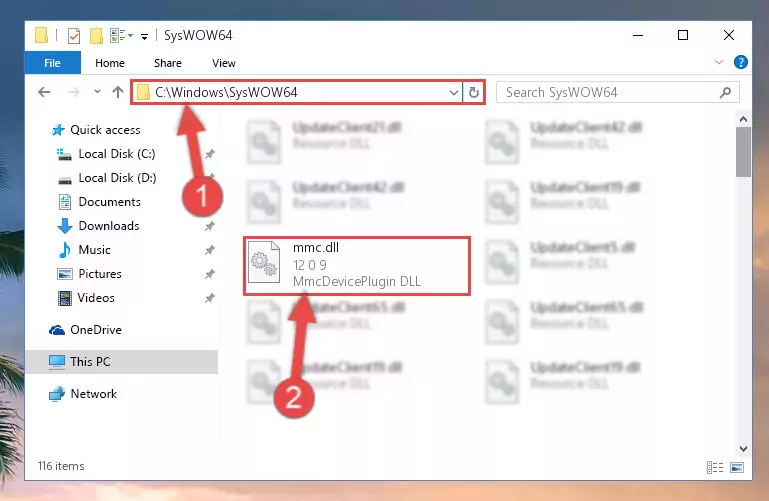Image resolution: width=769 pixels, height=501 pixels.
Task: Click the Search SysWOW64 box
Action: click(617, 92)
